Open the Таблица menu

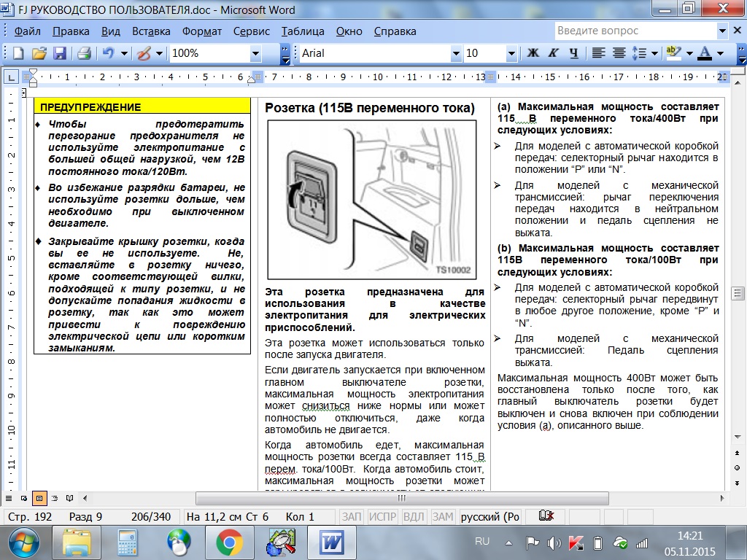[303, 31]
